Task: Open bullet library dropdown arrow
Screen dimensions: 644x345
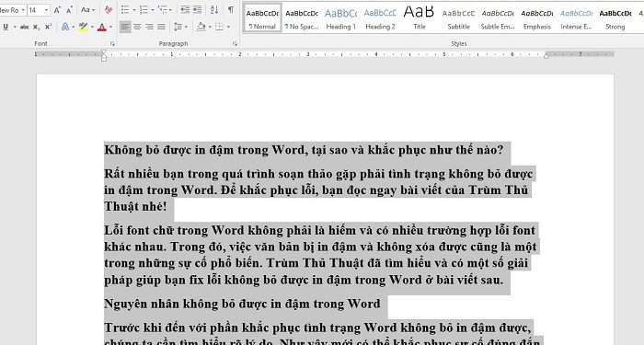Action: 134,10
